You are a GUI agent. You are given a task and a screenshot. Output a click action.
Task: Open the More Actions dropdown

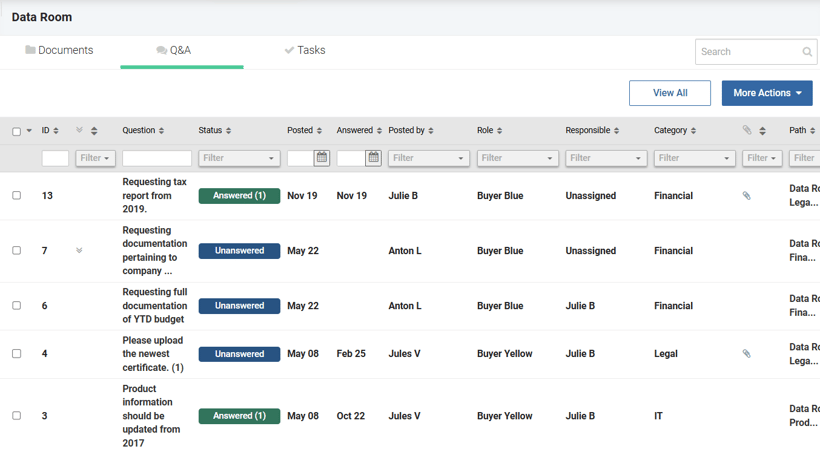[x=767, y=93]
